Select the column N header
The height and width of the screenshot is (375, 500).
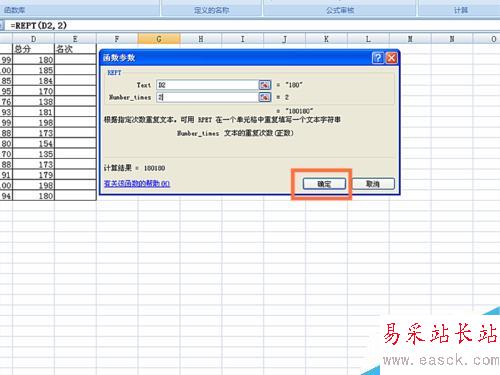[x=452, y=39]
